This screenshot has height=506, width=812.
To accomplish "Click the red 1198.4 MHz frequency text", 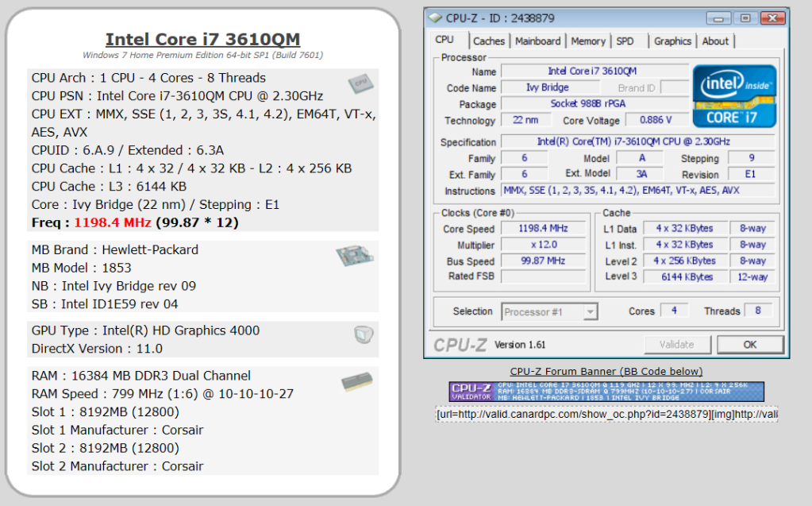I will 113,222.
